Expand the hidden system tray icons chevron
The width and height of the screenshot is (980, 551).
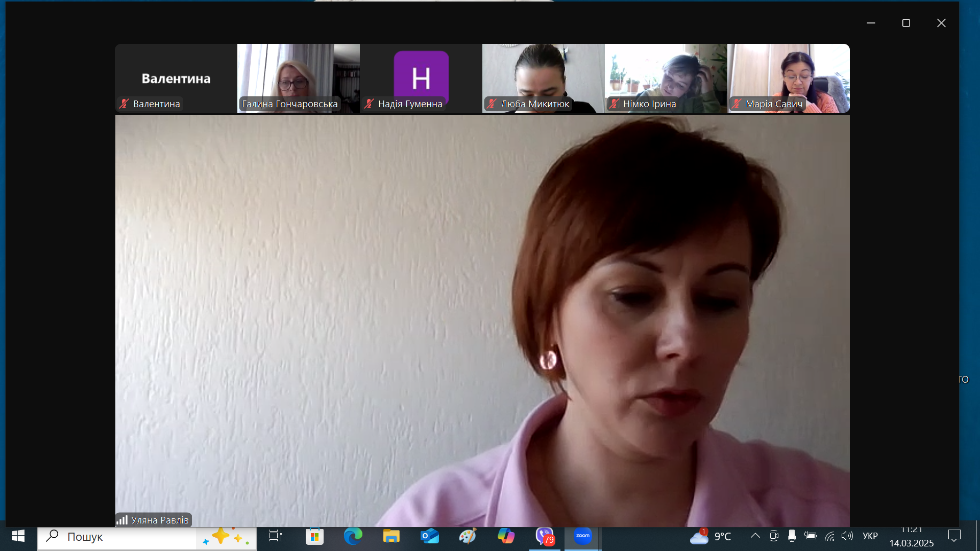[x=755, y=536]
